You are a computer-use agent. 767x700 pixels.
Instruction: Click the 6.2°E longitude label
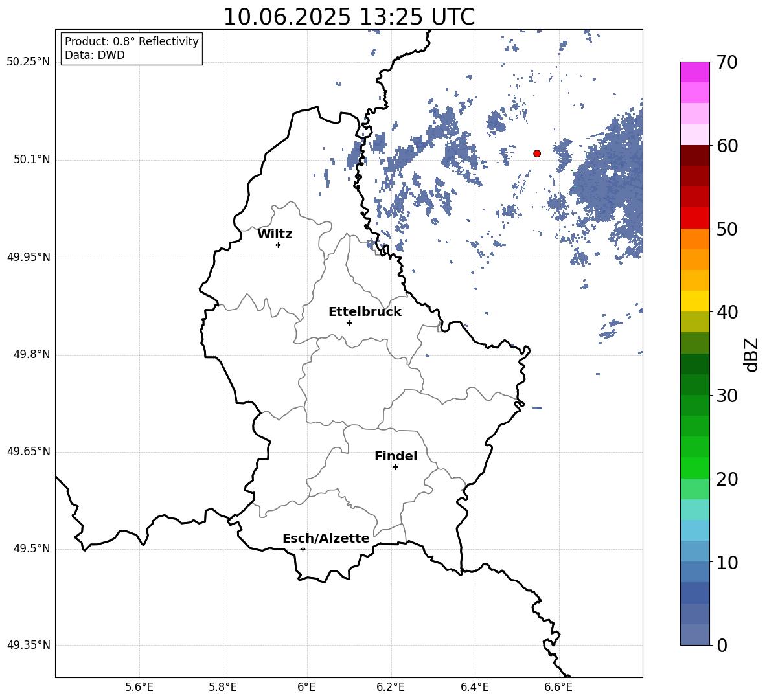point(391,687)
